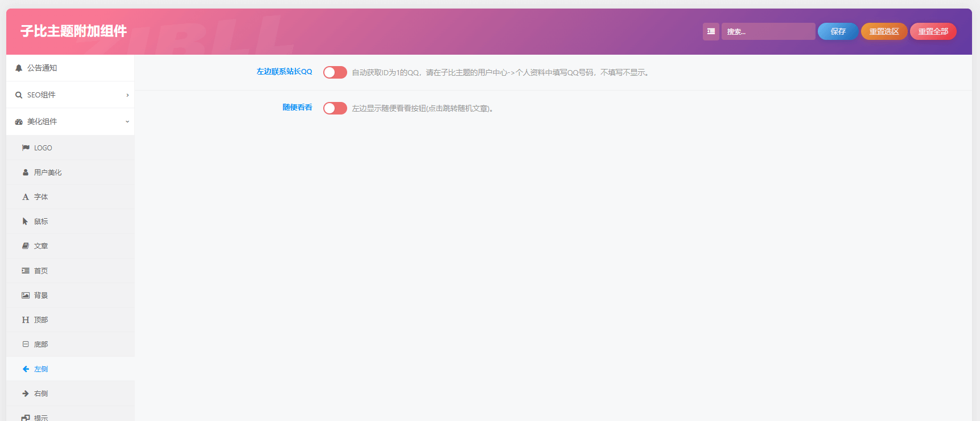Open the 底部 submenu
The image size is (980, 421).
click(71, 344)
